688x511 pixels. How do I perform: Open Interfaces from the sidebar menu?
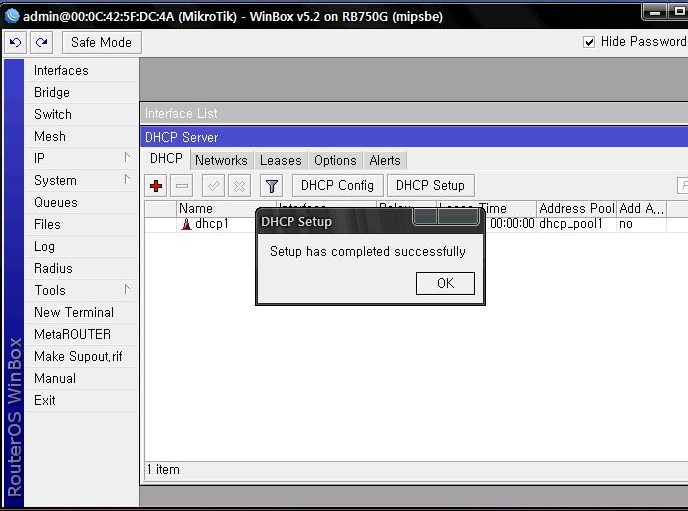[x=82, y=71]
